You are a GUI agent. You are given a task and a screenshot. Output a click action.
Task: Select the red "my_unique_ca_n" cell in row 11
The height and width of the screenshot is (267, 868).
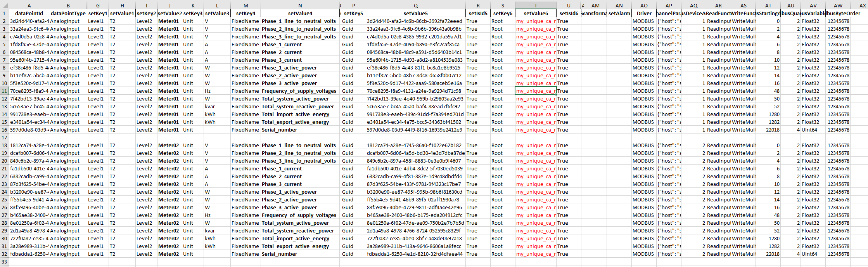click(536, 91)
